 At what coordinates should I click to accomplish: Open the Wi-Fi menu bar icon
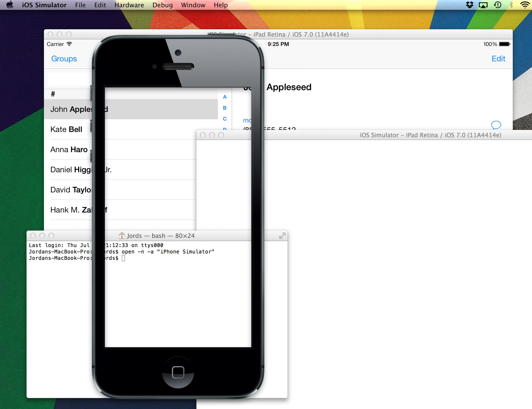point(525,5)
